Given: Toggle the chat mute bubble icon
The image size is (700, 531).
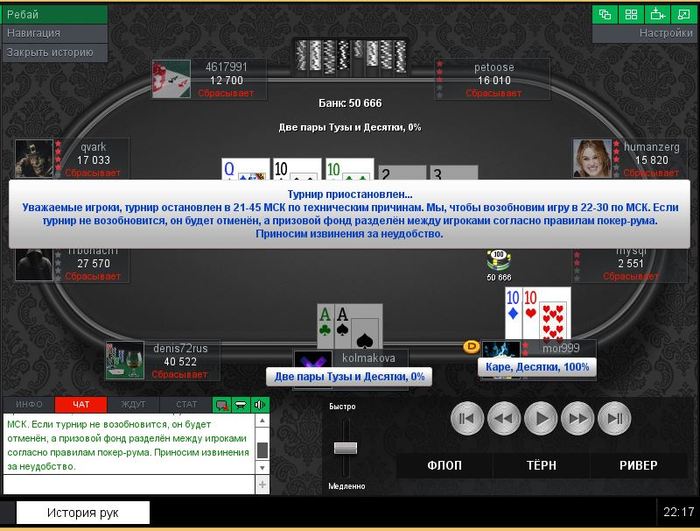Looking at the screenshot, I should (x=221, y=405).
